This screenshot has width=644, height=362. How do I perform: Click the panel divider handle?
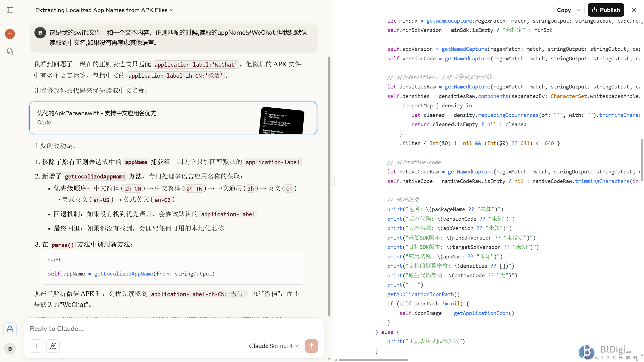click(333, 181)
